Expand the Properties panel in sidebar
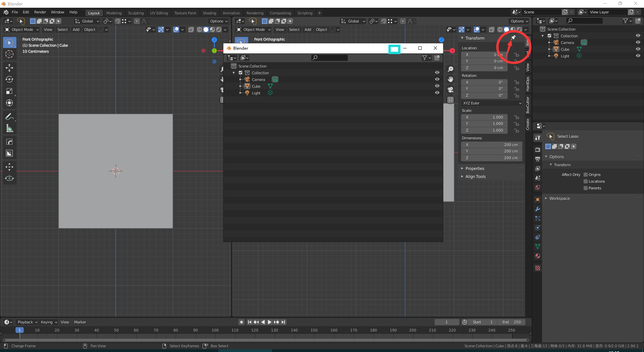Image resolution: width=644 pixels, height=352 pixels. 475,169
